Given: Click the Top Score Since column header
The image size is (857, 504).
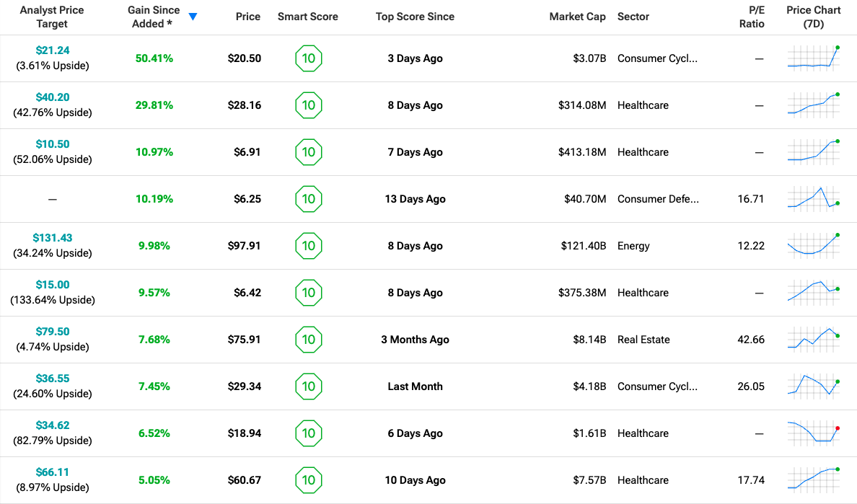Looking at the screenshot, I should [x=415, y=17].
